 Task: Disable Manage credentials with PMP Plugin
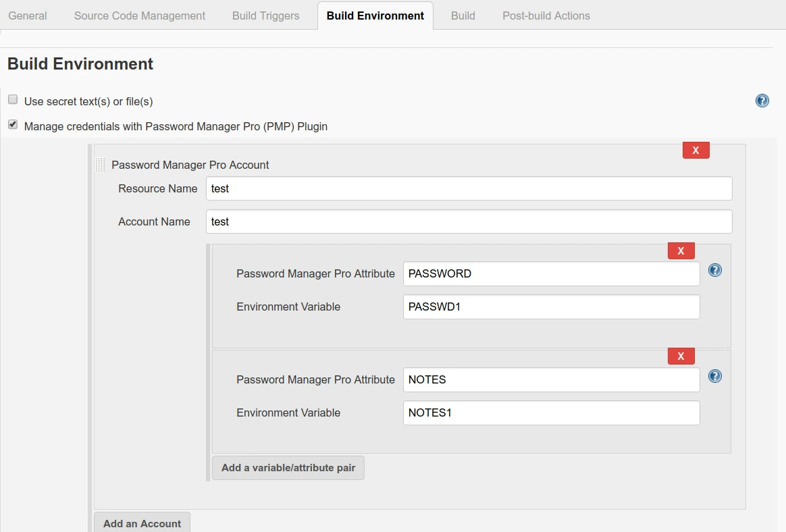tap(12, 124)
